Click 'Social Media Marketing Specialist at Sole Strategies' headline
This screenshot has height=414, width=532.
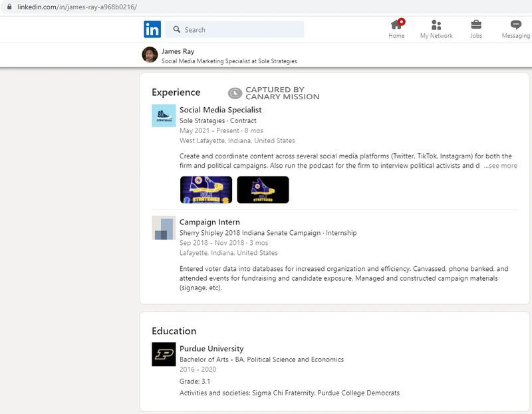tap(229, 61)
